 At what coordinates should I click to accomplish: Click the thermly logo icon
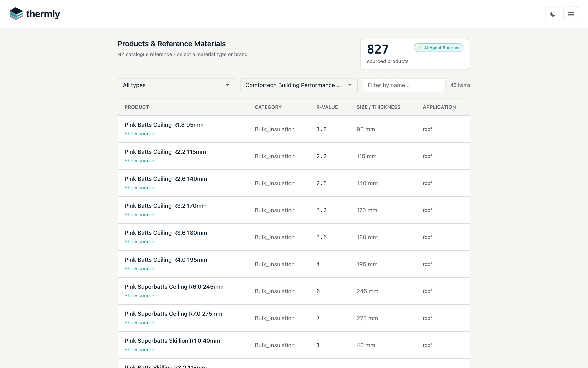[x=16, y=14]
